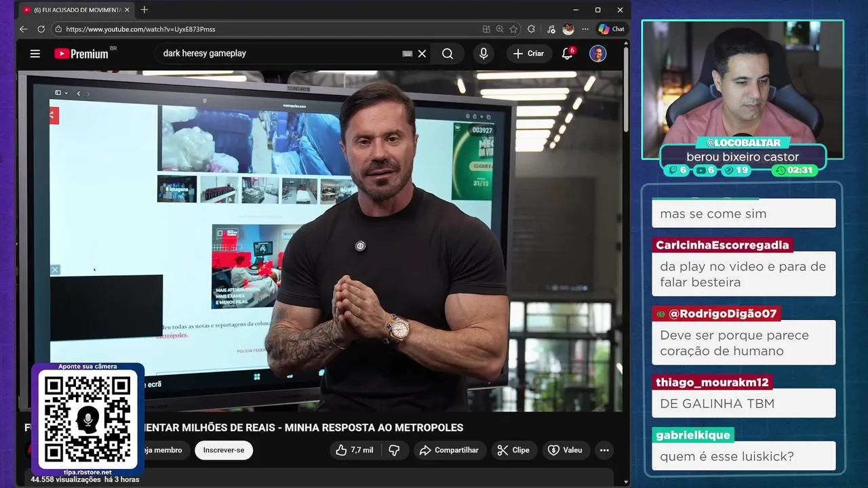
Task: Click the page vertical scrollbar thumb
Action: 626,88
